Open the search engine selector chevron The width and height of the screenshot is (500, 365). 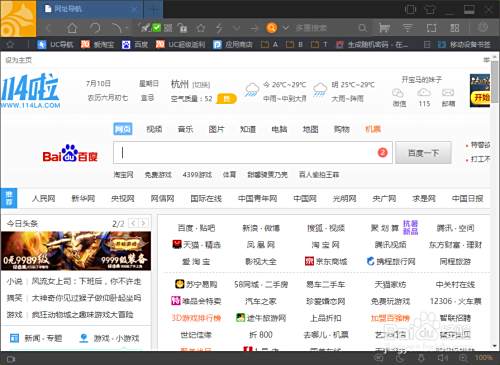pyautogui.click(x=286, y=28)
